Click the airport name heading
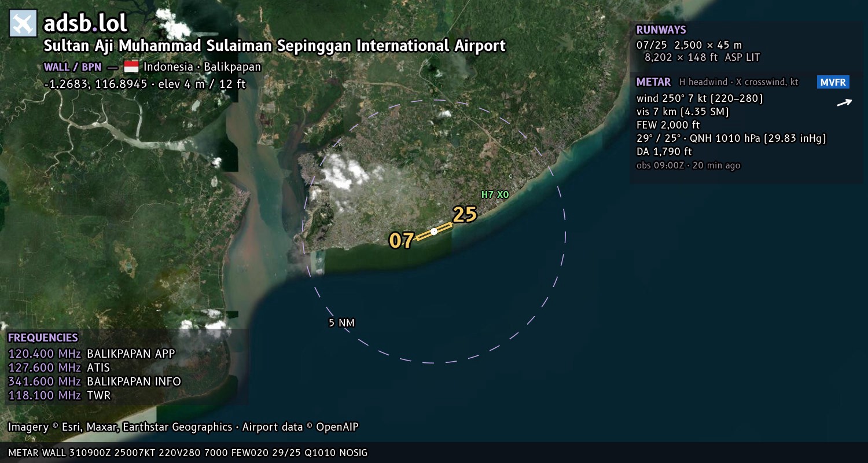Screen dimensions: 868x463 click(x=275, y=46)
